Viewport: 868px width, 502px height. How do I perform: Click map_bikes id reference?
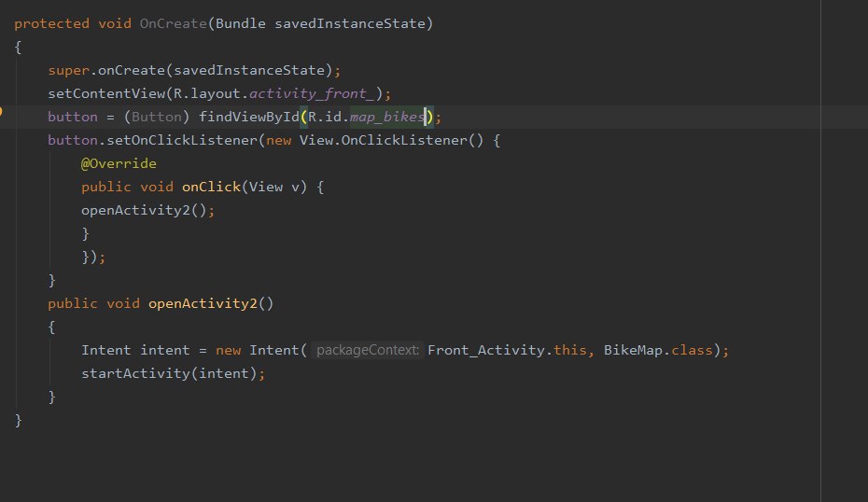[x=387, y=117]
